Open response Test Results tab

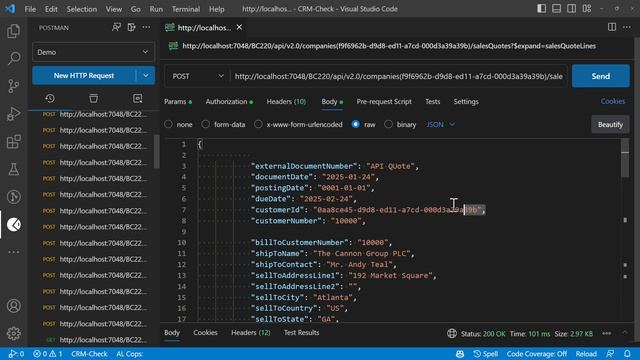pos(301,333)
